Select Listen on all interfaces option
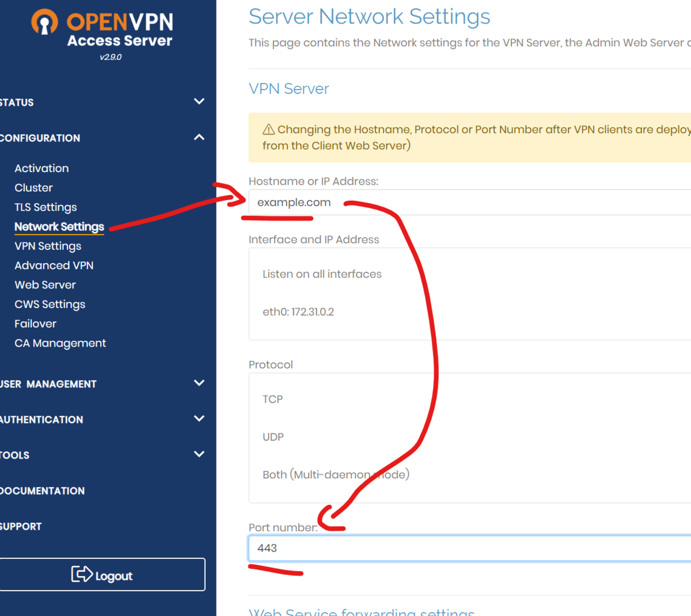The height and width of the screenshot is (616, 691). click(x=322, y=274)
